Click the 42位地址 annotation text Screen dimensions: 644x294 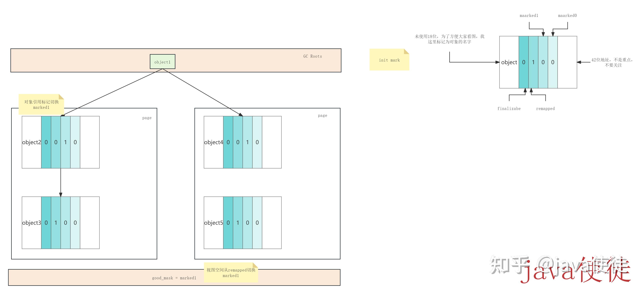click(x=612, y=62)
